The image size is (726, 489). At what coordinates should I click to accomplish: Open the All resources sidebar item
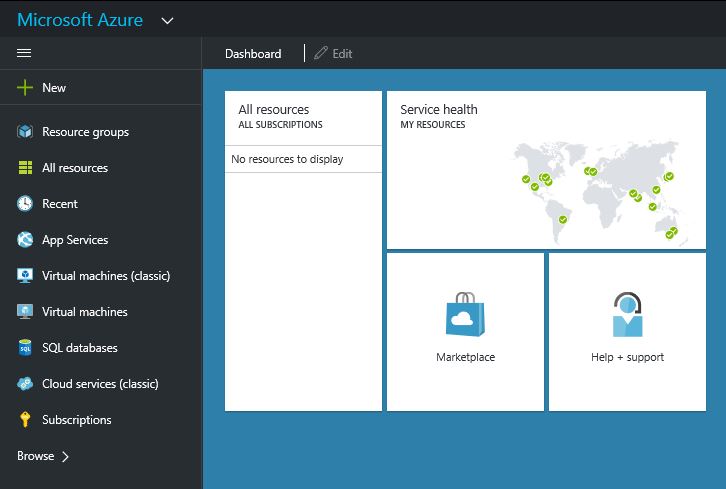coord(75,168)
